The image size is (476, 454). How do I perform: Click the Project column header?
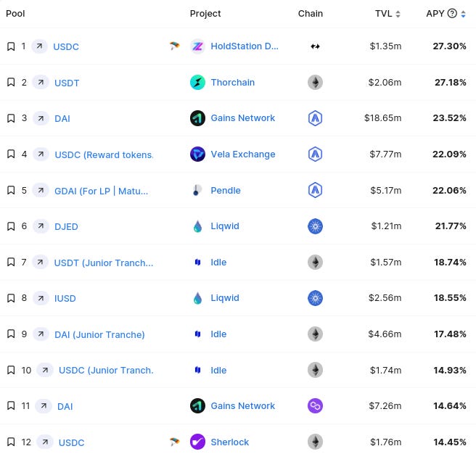coord(205,13)
